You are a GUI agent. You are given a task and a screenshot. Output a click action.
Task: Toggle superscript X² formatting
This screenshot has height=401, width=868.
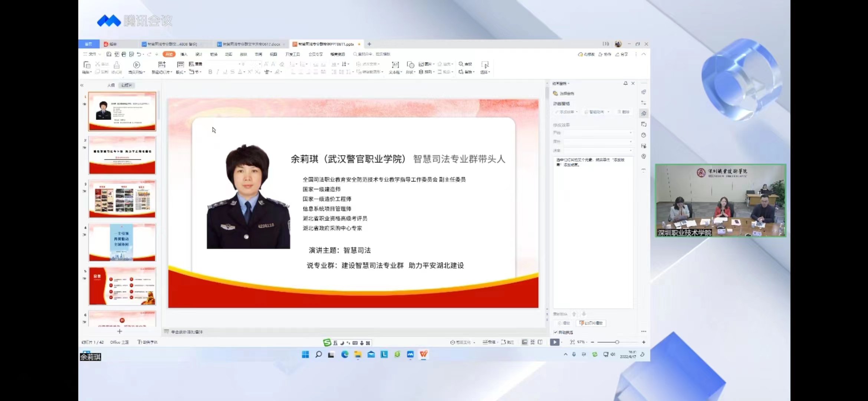(250, 72)
